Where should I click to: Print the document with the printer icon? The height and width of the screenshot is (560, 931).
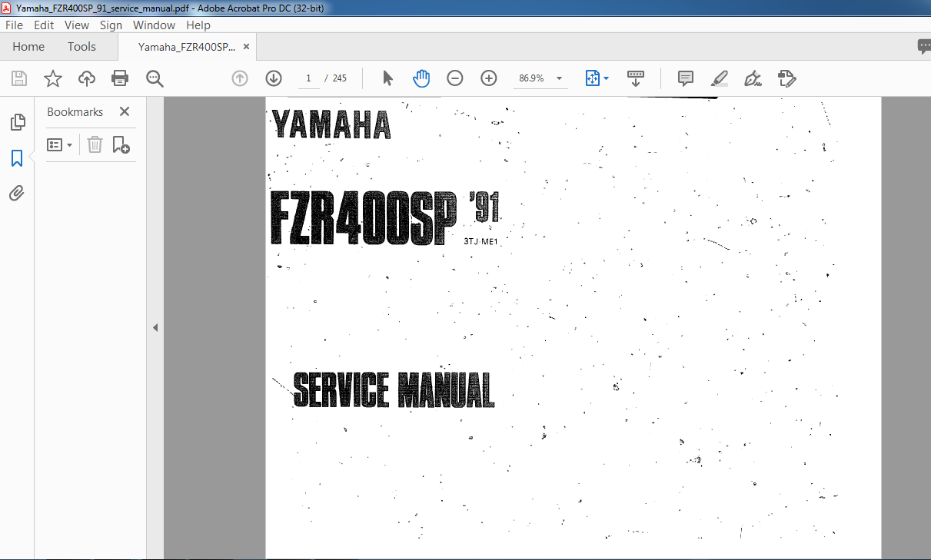(x=120, y=78)
